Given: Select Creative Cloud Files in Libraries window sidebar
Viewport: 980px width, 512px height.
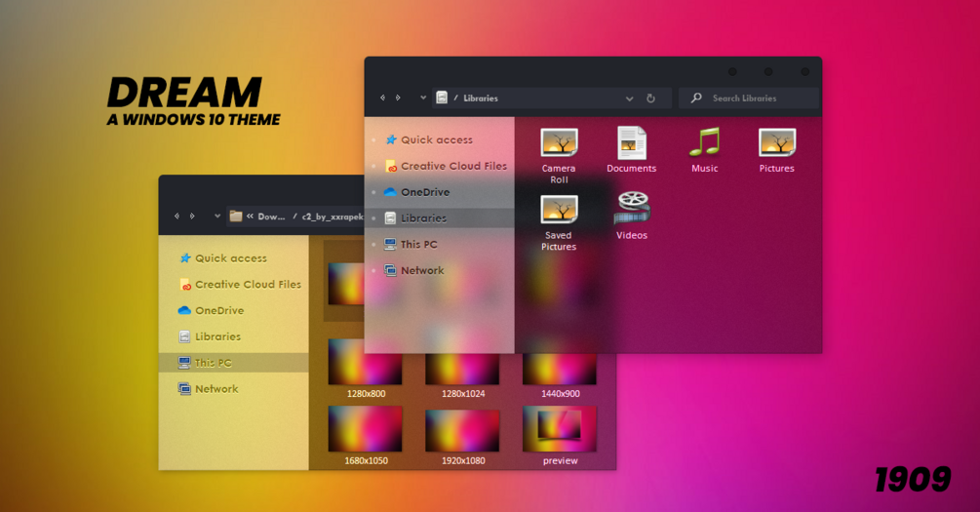Looking at the screenshot, I should [440, 166].
